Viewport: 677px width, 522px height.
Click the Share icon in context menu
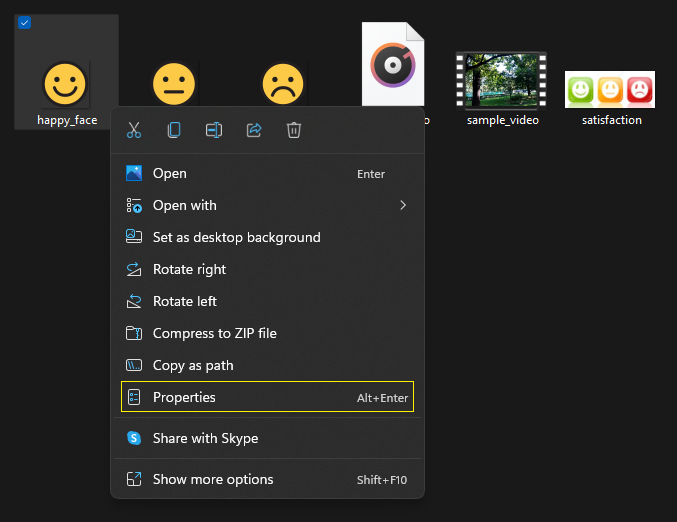[254, 130]
